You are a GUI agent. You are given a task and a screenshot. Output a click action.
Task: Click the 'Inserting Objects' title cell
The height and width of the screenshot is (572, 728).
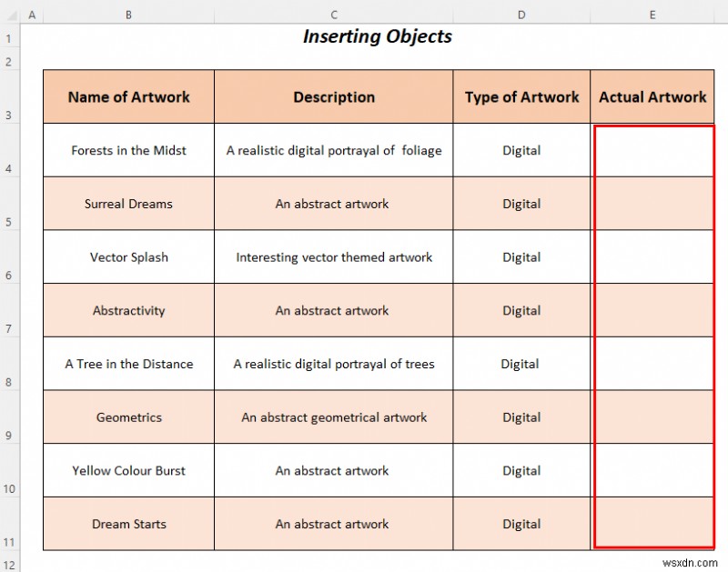[378, 36]
